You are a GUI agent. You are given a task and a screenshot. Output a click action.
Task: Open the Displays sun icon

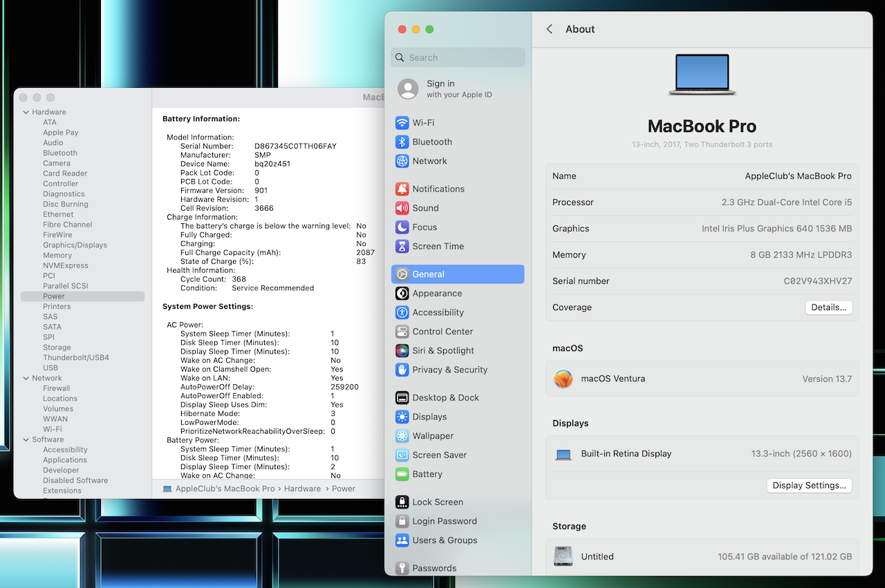point(402,417)
